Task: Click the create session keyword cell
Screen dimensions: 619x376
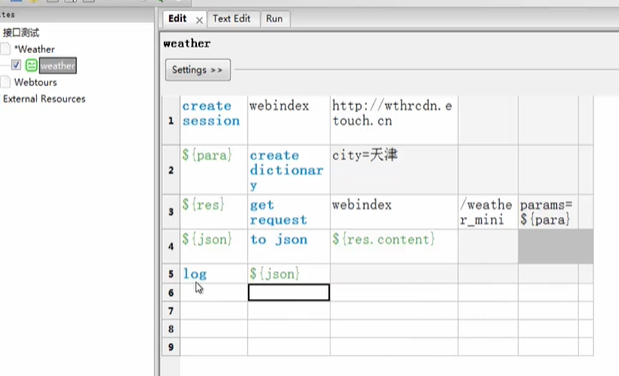Action: coord(214,120)
